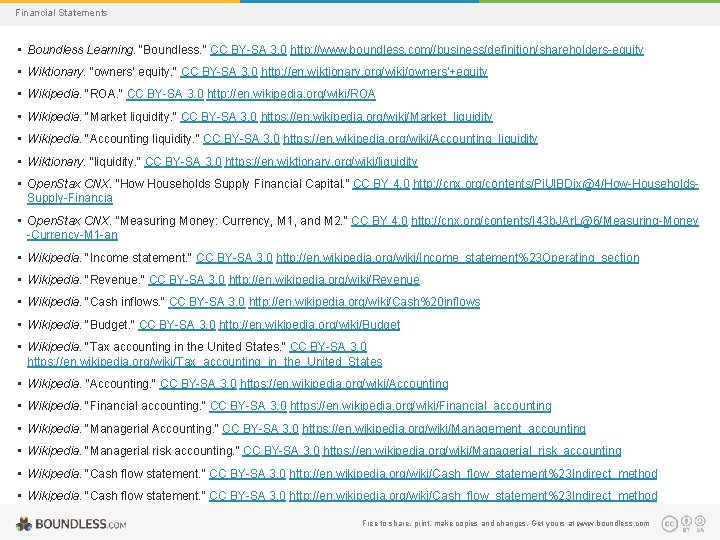Open CC BY-SA 3.0 link beside "Market liquidity."
The width and height of the screenshot is (720, 540).
coord(219,117)
